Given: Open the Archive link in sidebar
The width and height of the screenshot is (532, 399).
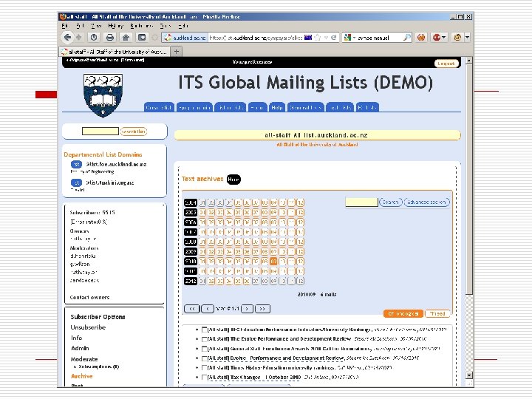Looking at the screenshot, I should pyautogui.click(x=82, y=376).
